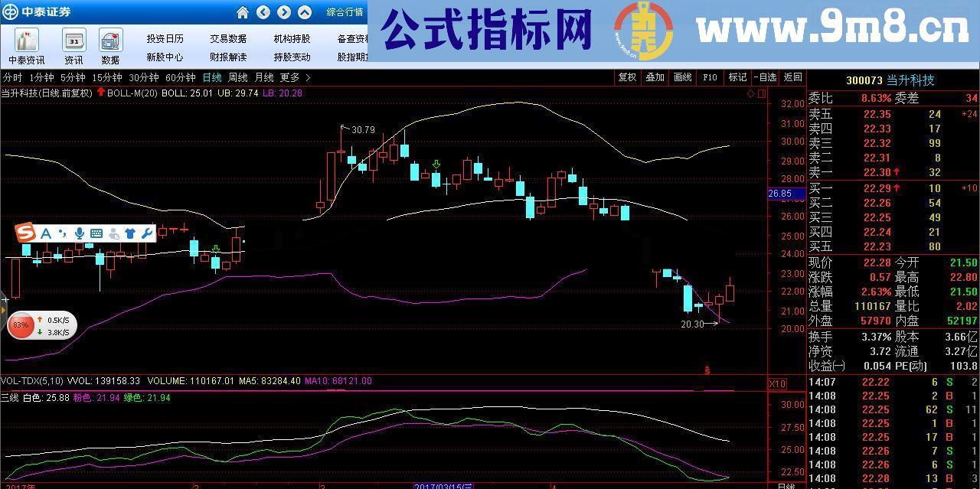The image size is (980, 489).
Task: Open Sogou wrench settings icon
Action: click(149, 233)
